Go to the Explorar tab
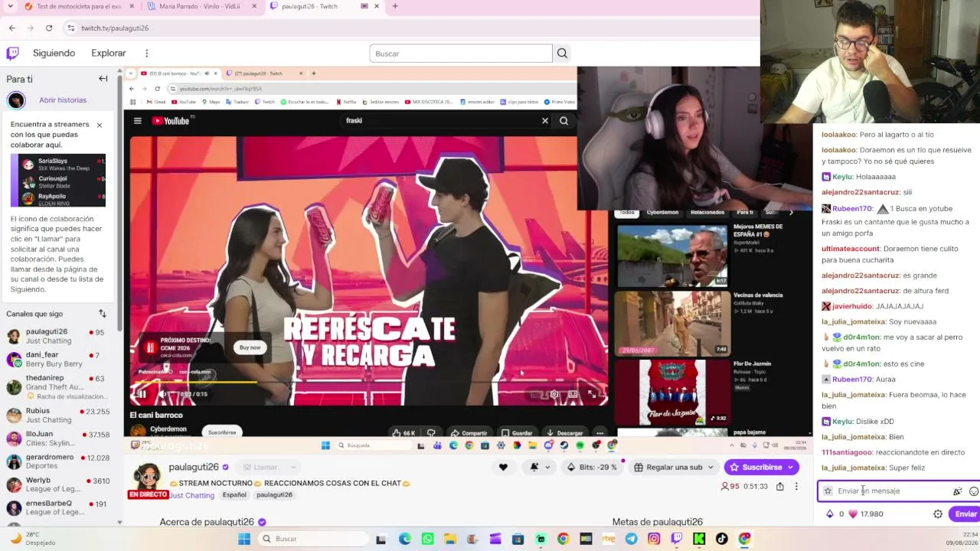Screen dimensions: 980x551 coord(109,54)
